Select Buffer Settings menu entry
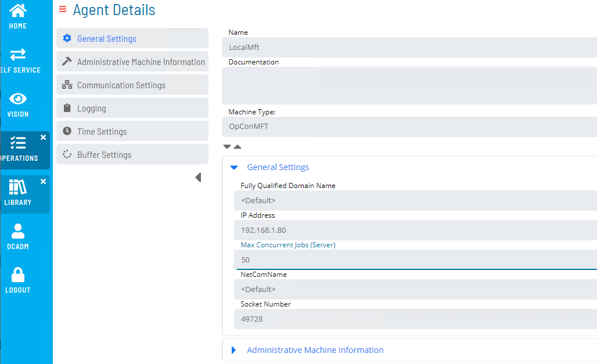Viewport: 597px width, 364px height. [x=132, y=154]
